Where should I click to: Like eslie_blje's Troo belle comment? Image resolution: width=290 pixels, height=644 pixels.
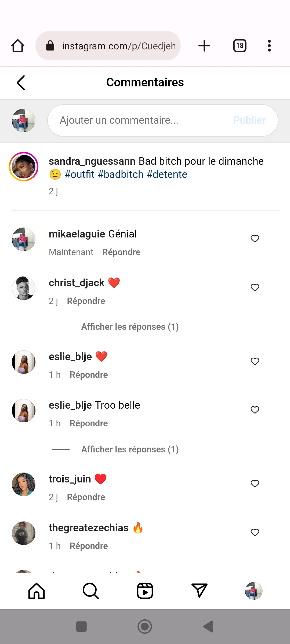point(255,410)
